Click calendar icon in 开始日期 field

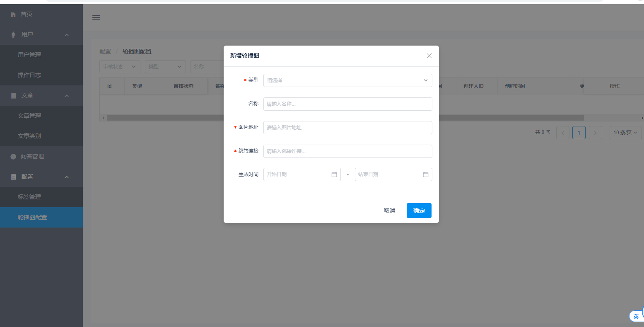[334, 174]
